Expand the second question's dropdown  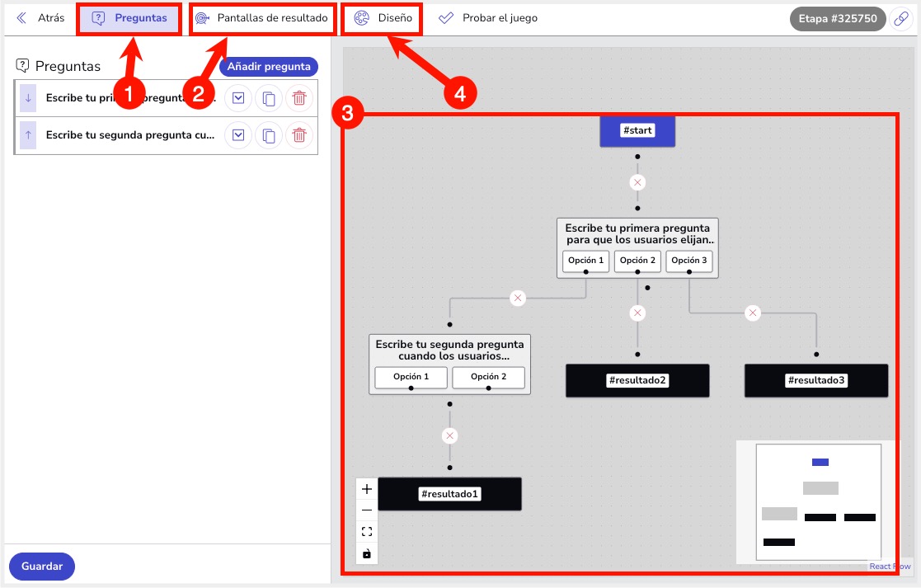[x=238, y=135]
